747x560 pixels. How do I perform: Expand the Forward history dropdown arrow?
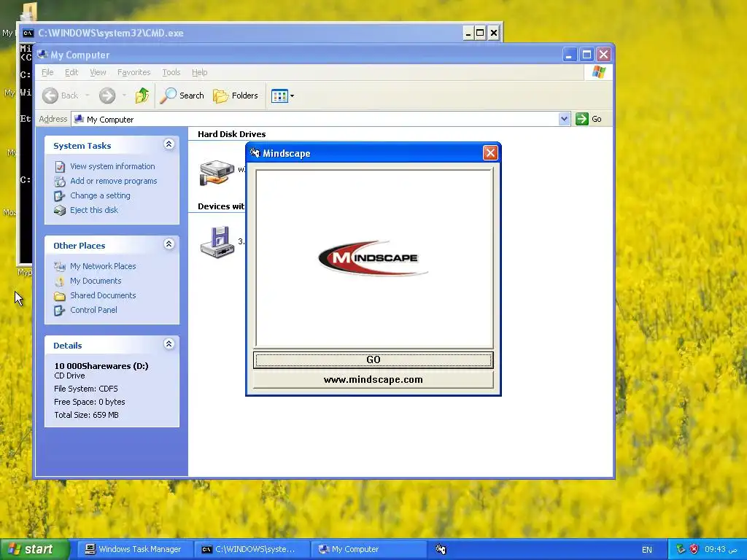click(124, 96)
